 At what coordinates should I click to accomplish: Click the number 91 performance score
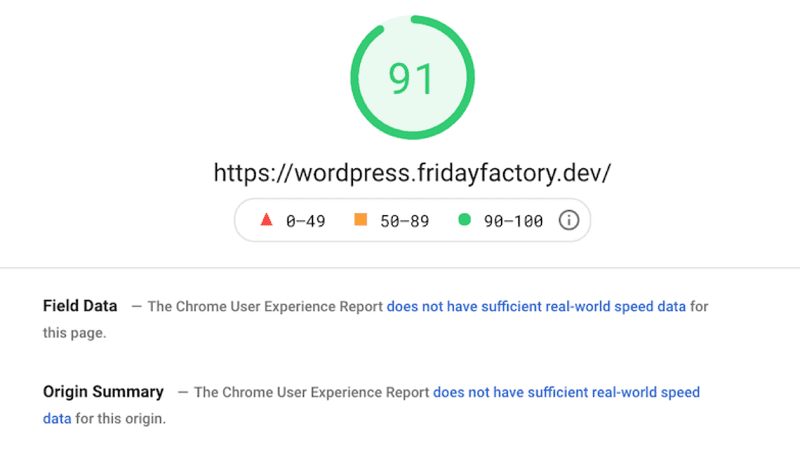pos(412,80)
